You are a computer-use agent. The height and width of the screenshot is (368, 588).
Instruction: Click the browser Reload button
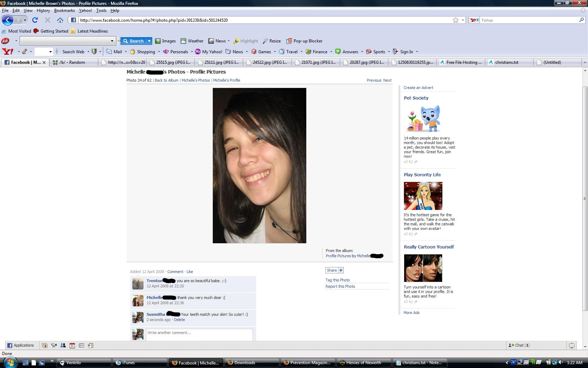35,20
